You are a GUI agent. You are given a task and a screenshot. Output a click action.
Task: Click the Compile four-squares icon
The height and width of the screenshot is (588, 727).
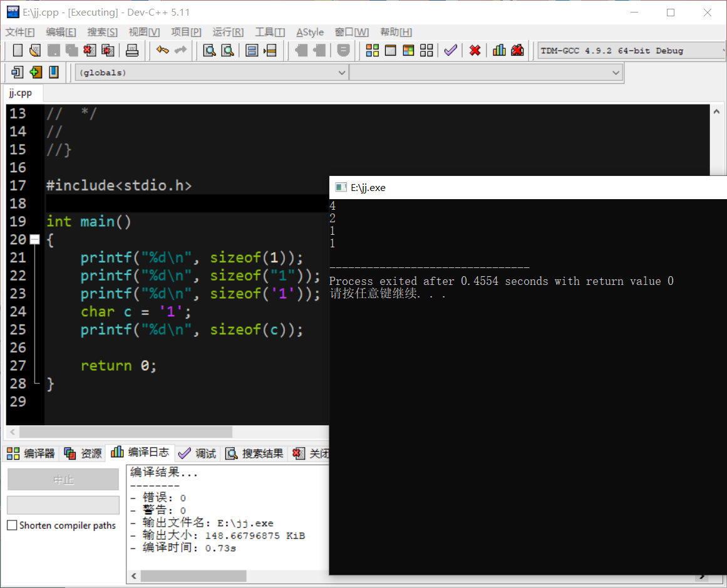click(x=373, y=50)
